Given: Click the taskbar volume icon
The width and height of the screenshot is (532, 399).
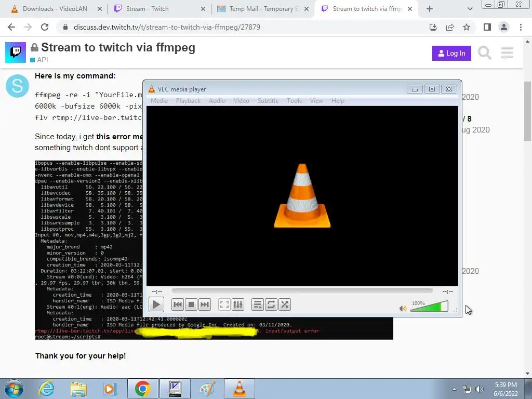Looking at the screenshot, I should (x=480, y=389).
